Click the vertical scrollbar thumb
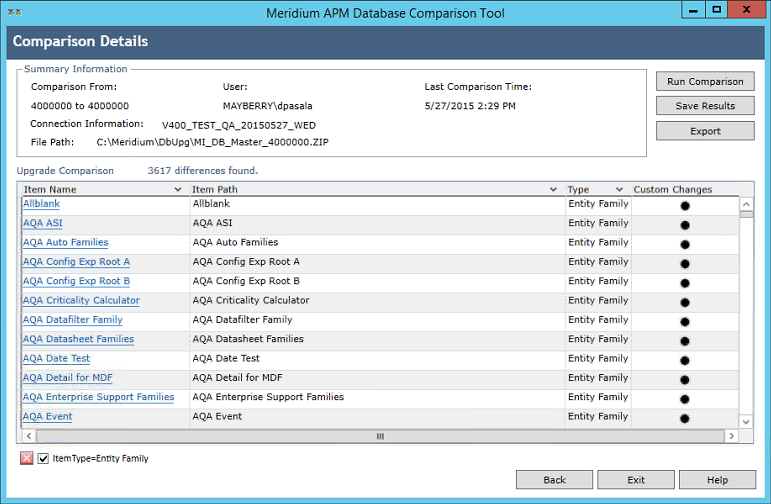Viewport: 771px width, 504px height. coord(746,214)
